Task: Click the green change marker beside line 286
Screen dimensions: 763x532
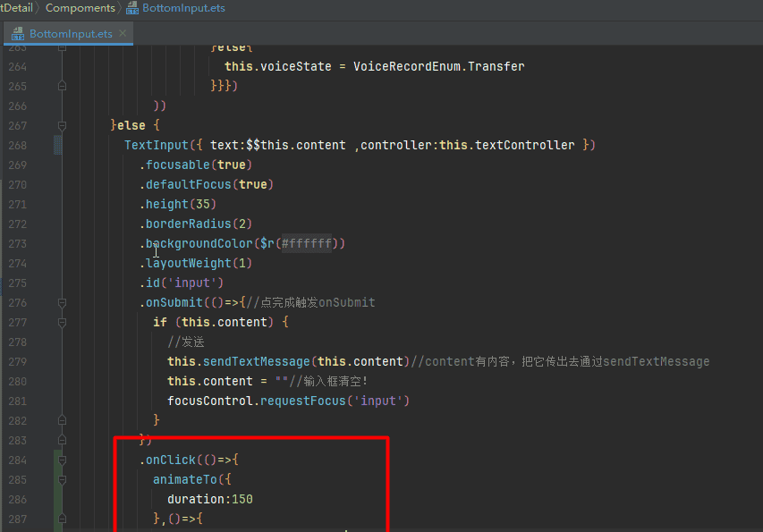Action: 58,499
